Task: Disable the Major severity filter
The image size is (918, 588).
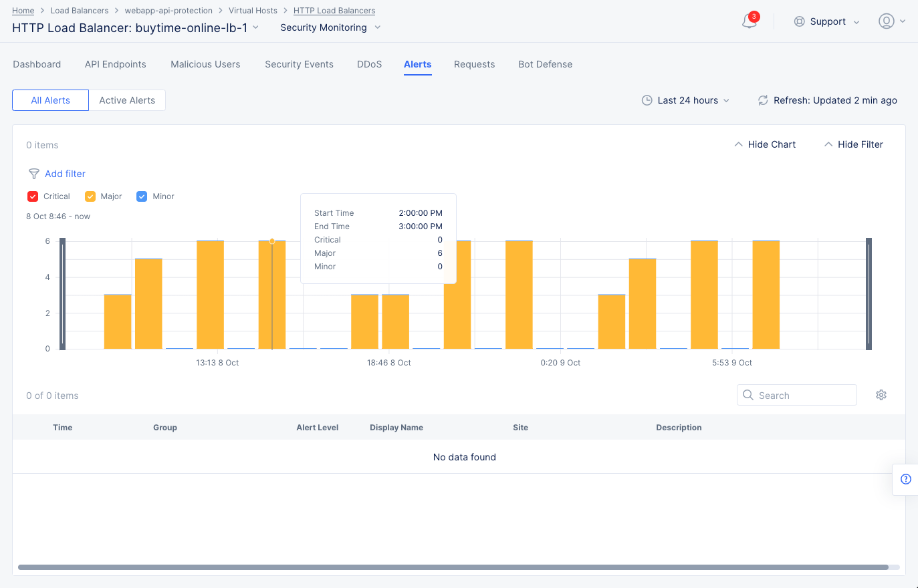Action: click(x=90, y=196)
